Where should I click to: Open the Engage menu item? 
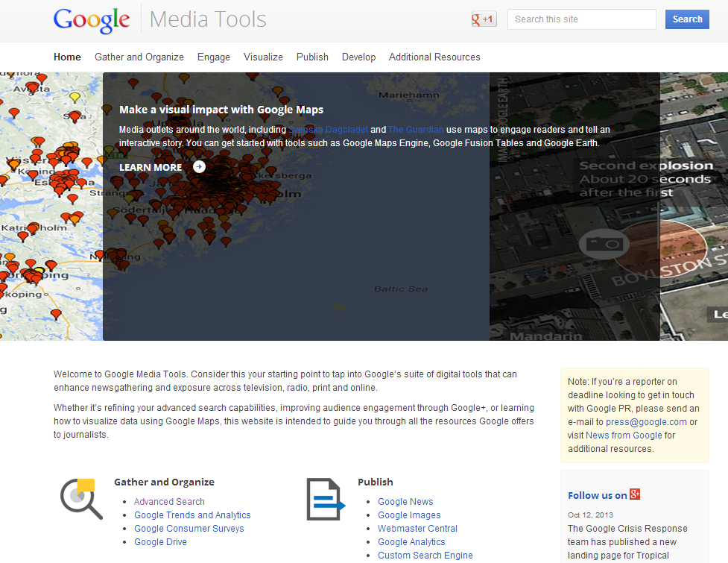click(214, 57)
